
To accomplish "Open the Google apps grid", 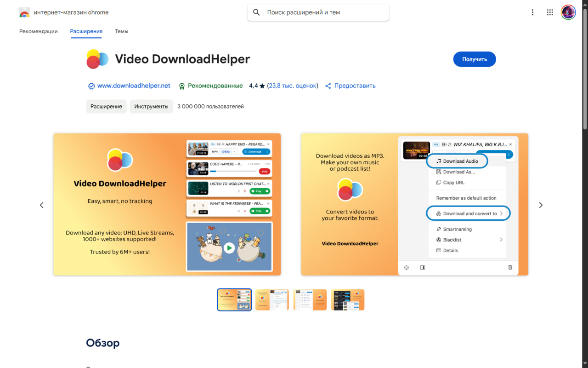I will point(550,12).
